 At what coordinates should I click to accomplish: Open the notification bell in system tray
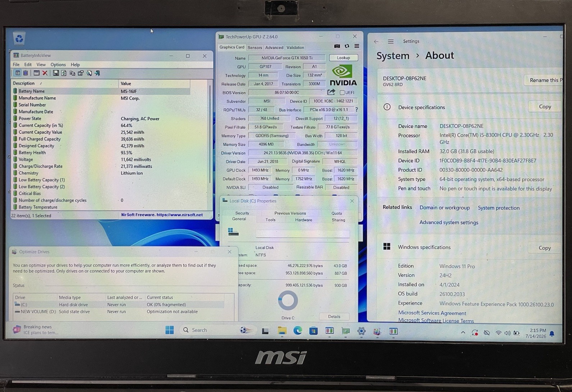(x=552, y=334)
